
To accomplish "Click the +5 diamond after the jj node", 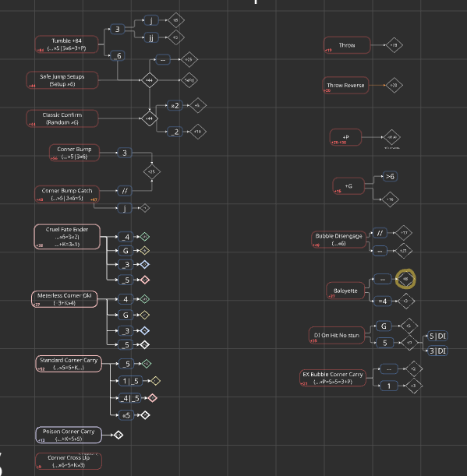I will pos(176,37).
